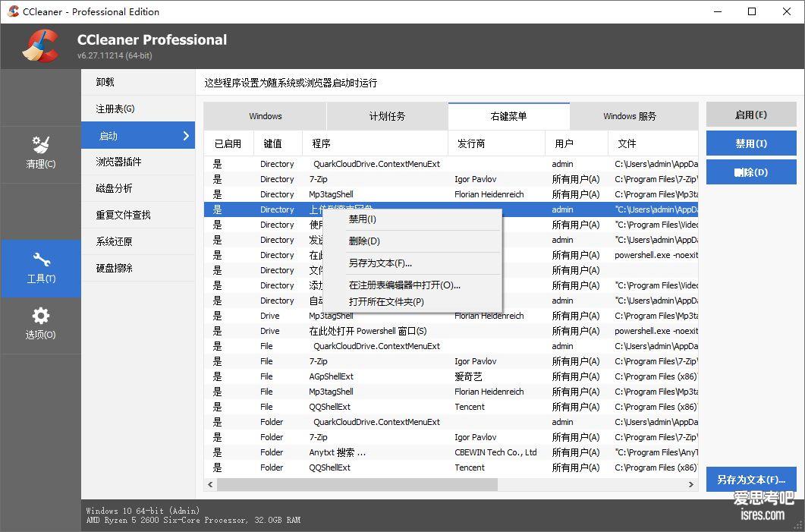This screenshot has height=532, width=805.
Task: Select the AGpShellExt row
Action: tap(451, 376)
